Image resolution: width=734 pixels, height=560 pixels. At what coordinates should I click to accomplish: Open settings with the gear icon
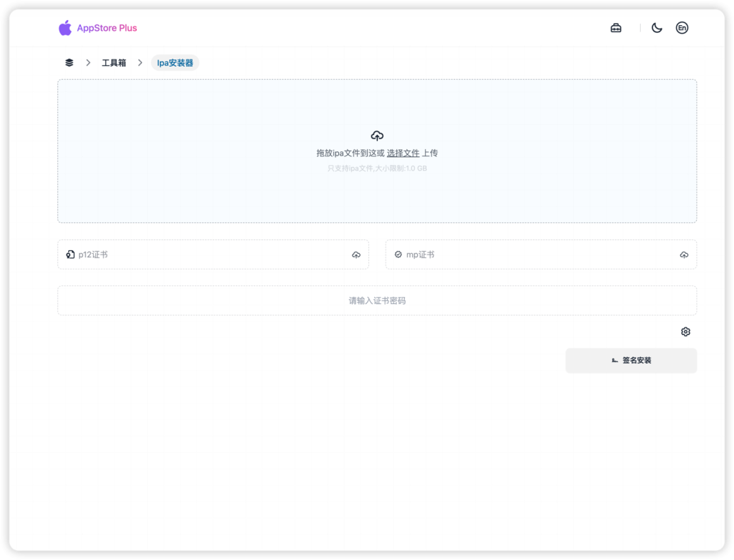[x=685, y=332]
